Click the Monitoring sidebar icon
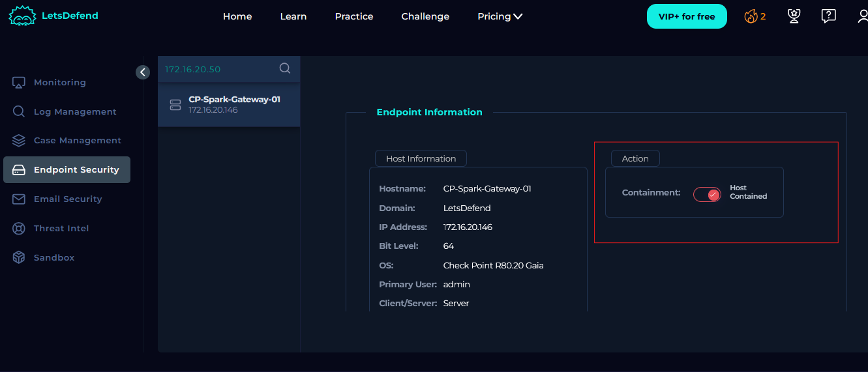The width and height of the screenshot is (868, 372). 19,83
